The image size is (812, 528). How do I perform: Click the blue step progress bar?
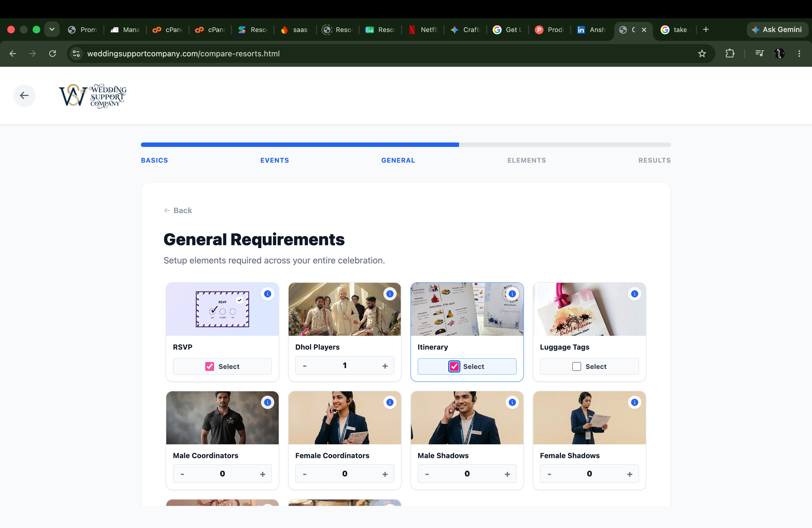tap(300, 145)
